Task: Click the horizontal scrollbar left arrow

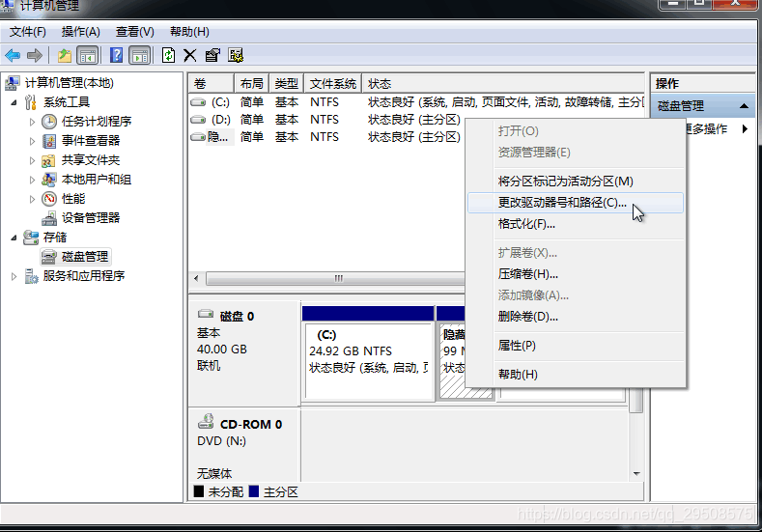Action: (x=196, y=278)
